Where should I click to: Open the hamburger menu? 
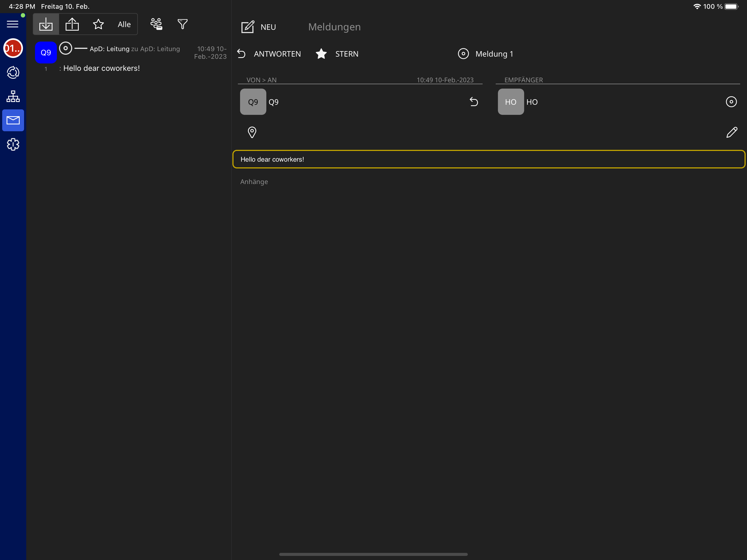click(x=13, y=24)
